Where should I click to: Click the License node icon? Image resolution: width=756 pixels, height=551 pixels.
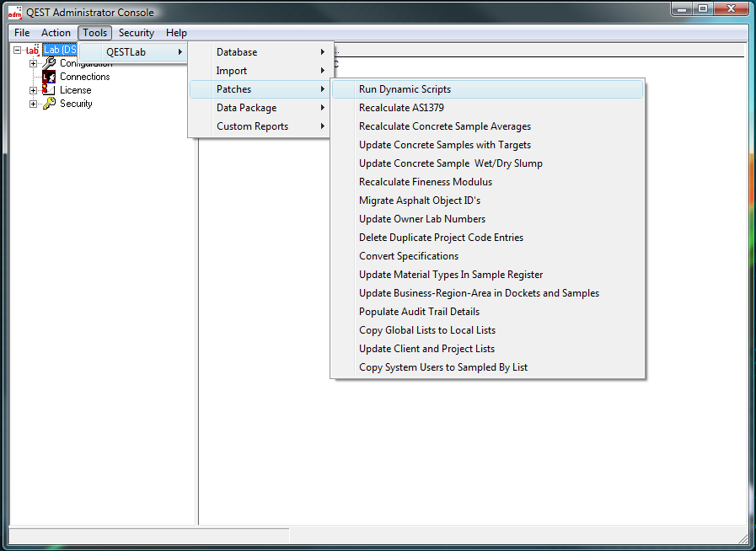point(49,90)
